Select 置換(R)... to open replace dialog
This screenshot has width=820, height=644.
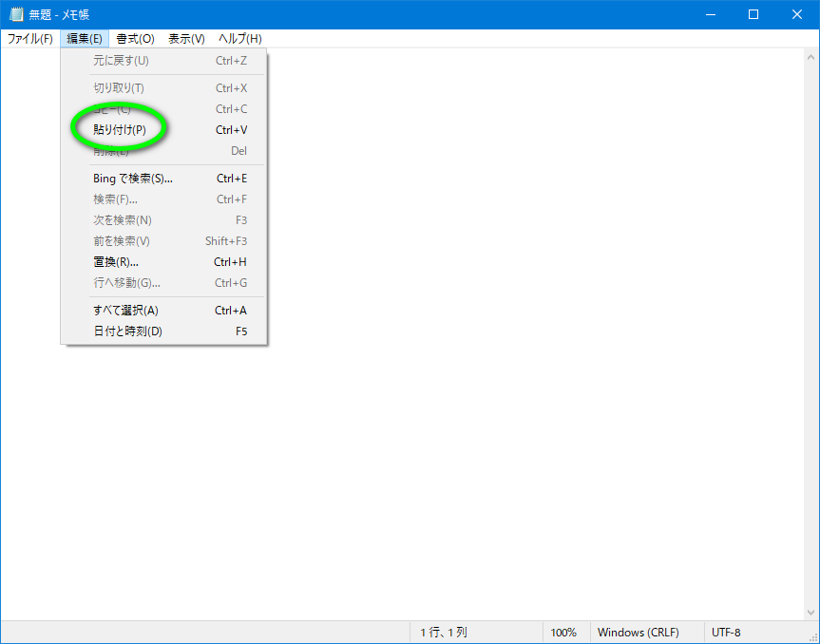pos(116,262)
